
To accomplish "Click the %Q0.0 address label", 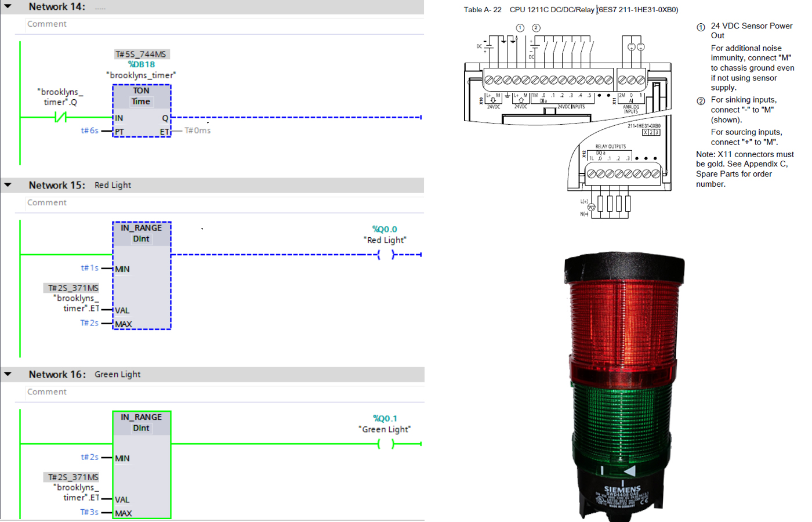I will tap(385, 229).
